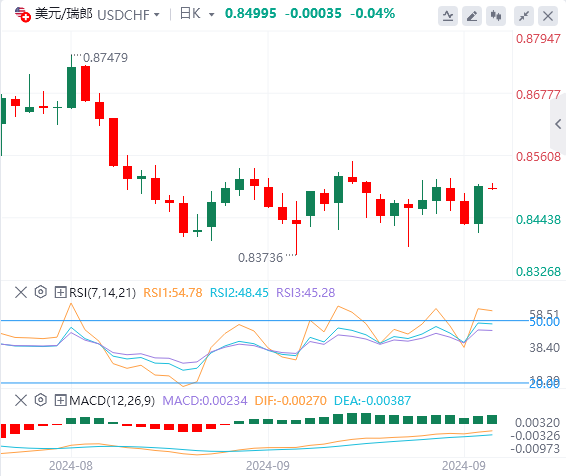Click the MACD:0.00234 value
Screen dimensions: 566x476
click(x=205, y=401)
